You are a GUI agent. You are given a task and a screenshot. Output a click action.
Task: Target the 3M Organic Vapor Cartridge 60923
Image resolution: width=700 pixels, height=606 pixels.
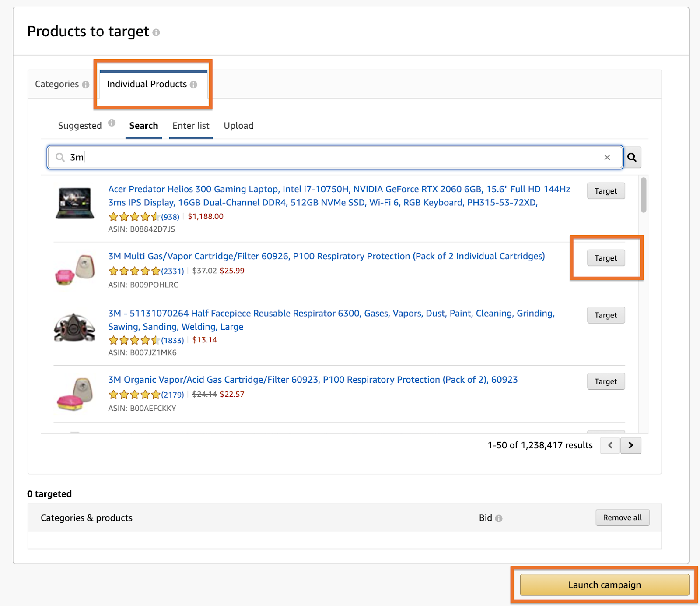click(x=606, y=381)
